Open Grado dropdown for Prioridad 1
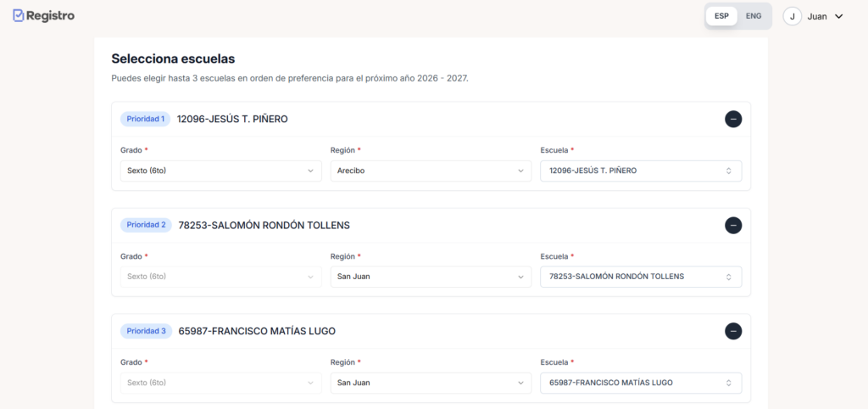Screen dimensions: 868x409 pyautogui.click(x=220, y=171)
